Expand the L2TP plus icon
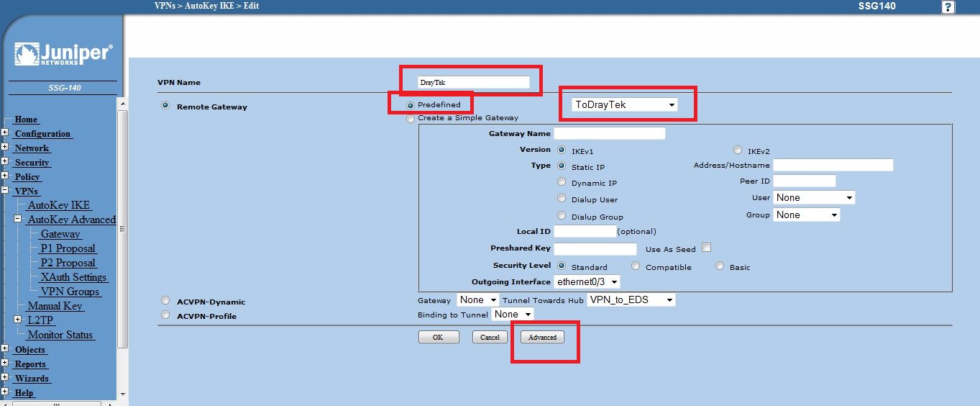The width and height of the screenshot is (980, 406). pyautogui.click(x=18, y=320)
